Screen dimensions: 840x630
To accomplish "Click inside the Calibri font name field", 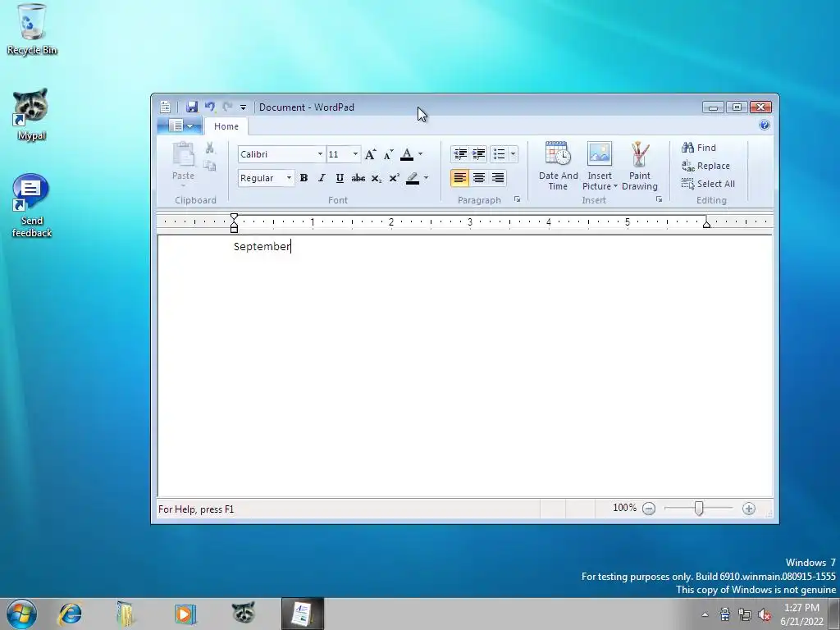I will pyautogui.click(x=276, y=154).
